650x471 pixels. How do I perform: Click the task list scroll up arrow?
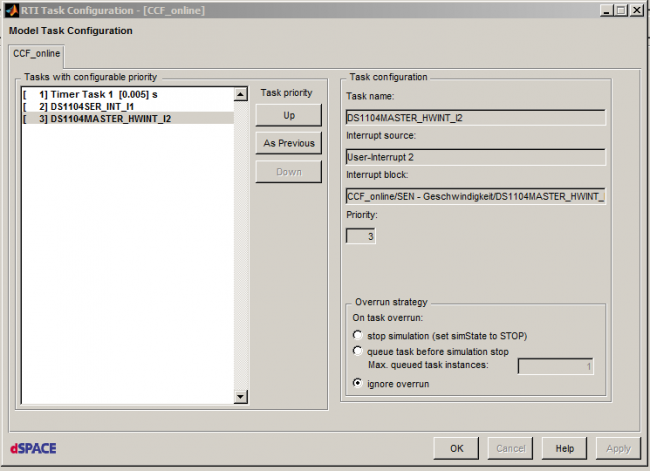pos(240,95)
